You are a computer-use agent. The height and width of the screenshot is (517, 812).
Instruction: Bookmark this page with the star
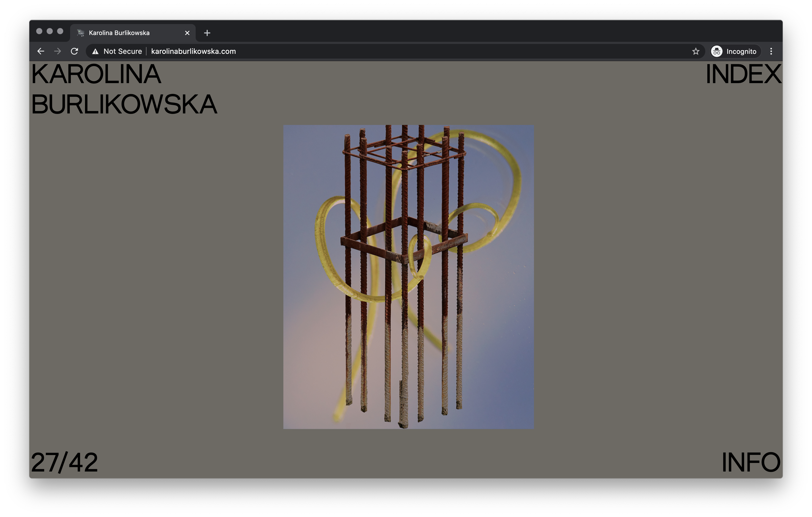pos(696,51)
